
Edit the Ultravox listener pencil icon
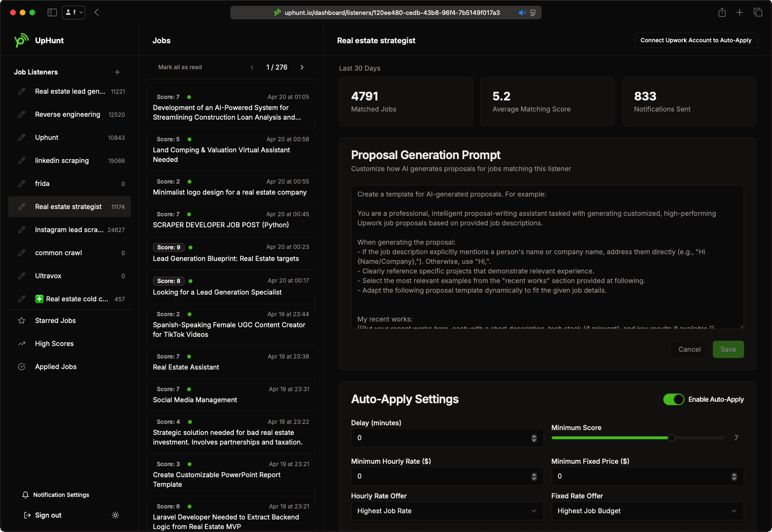click(22, 276)
